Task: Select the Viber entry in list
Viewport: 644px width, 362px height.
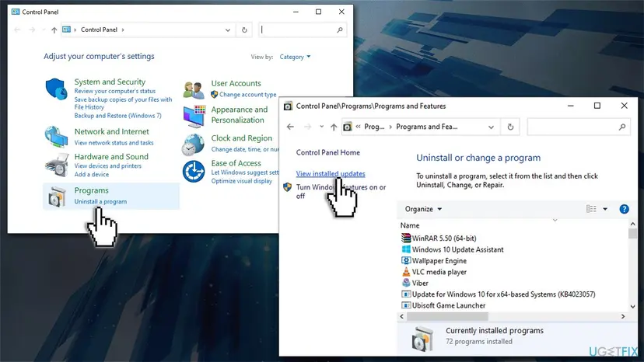Action: point(420,284)
